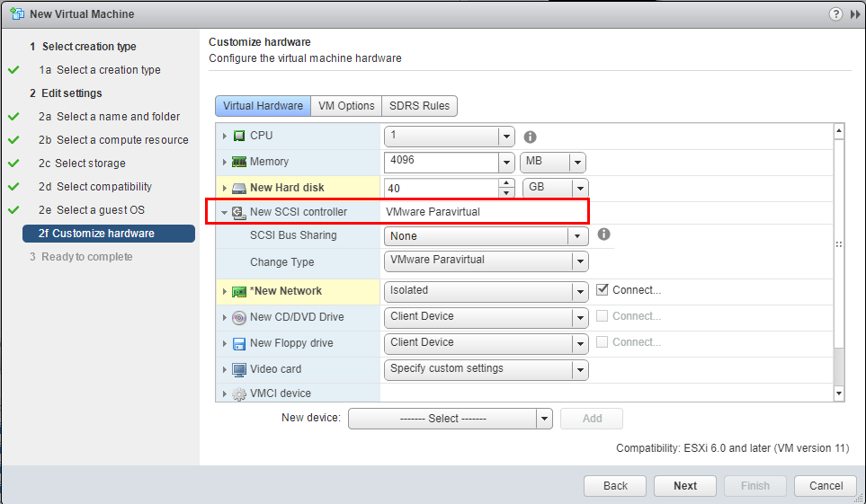866x504 pixels.
Task: Click the New SCSI controller icon
Action: pyautogui.click(x=239, y=213)
